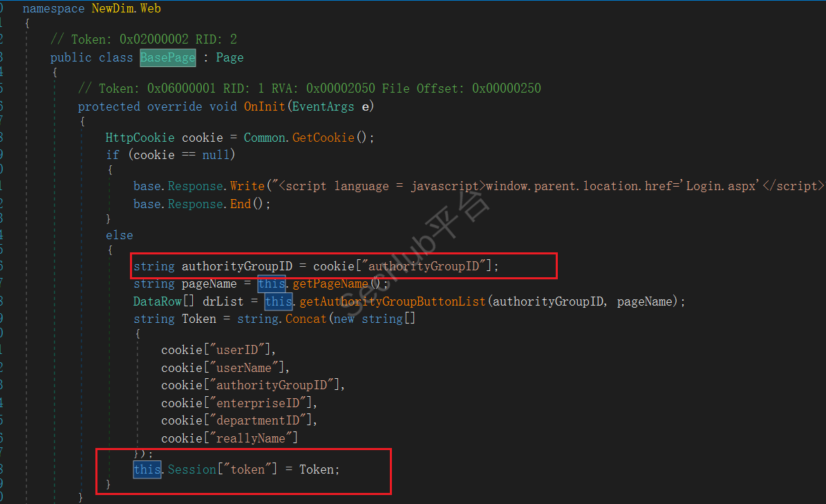Screen dimensions: 826x504
Task: Click the EventArgs parameter type
Action: [323, 106]
